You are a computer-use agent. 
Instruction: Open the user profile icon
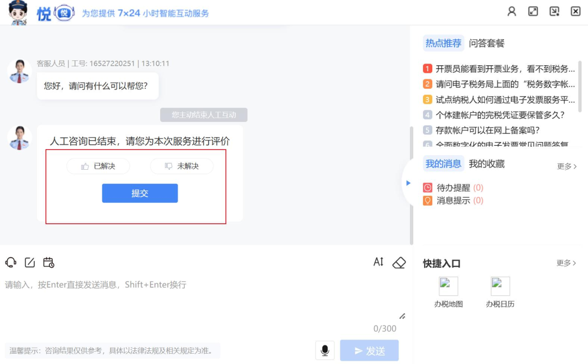click(x=511, y=11)
